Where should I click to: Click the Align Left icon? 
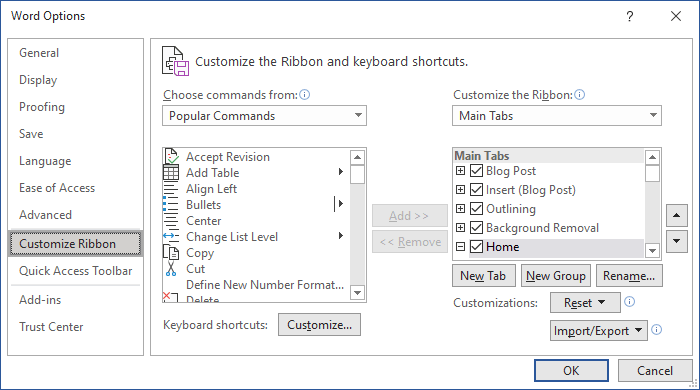[x=171, y=189]
